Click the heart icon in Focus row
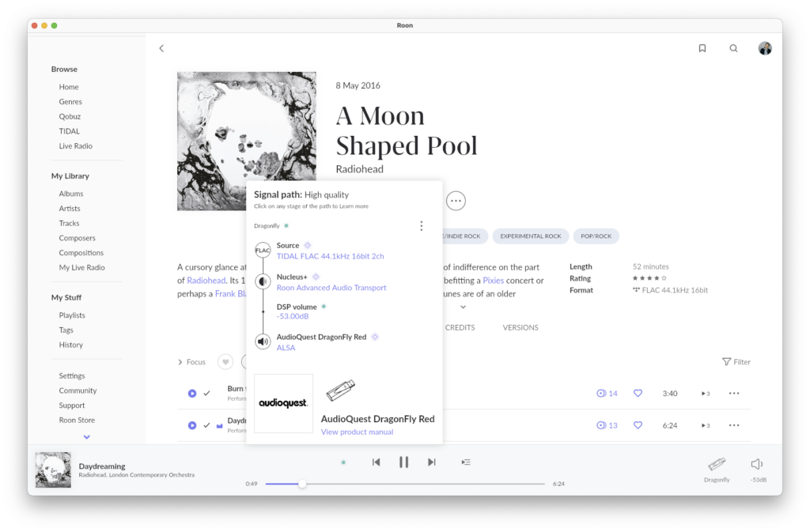 point(225,362)
